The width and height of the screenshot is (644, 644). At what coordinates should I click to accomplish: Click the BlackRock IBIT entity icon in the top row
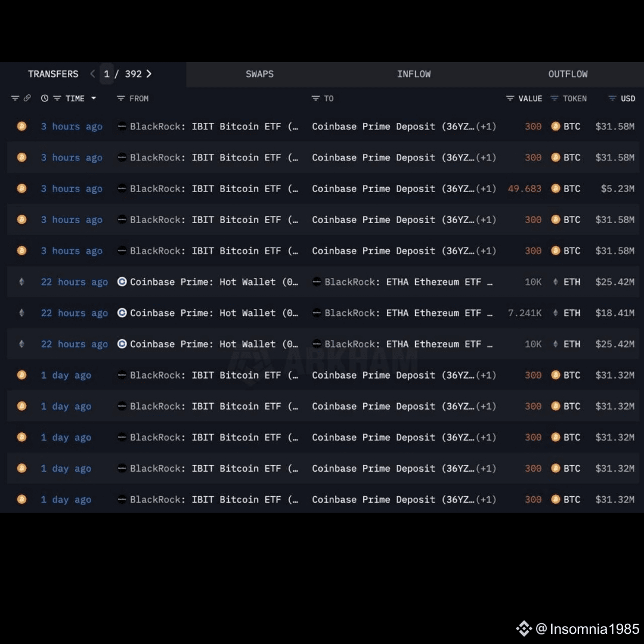(x=122, y=126)
